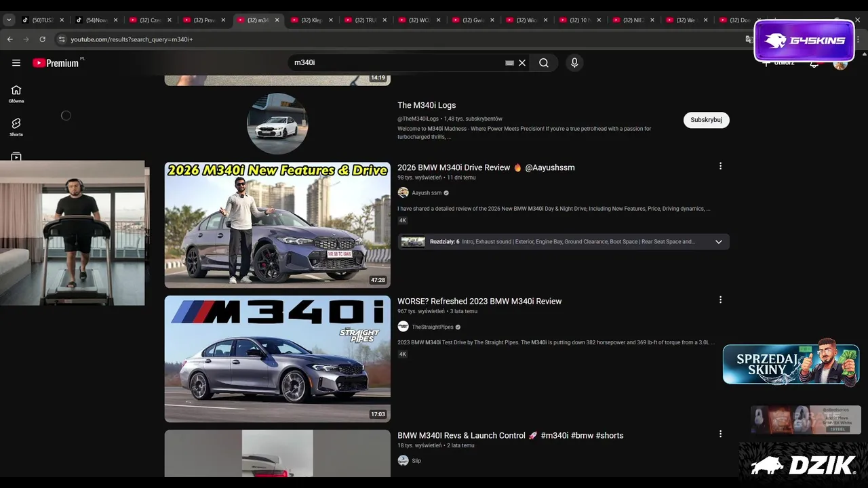The width and height of the screenshot is (868, 488).
Task: Click the SPRZEDAJ SKINY overlay banner
Action: coord(791,363)
